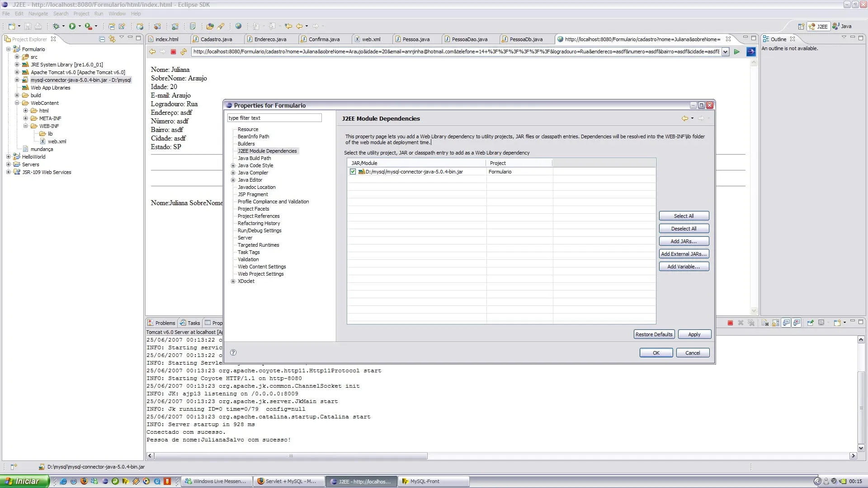868x488 pixels.
Task: Open the PessoaDao.java editor tab
Action: 469,39
